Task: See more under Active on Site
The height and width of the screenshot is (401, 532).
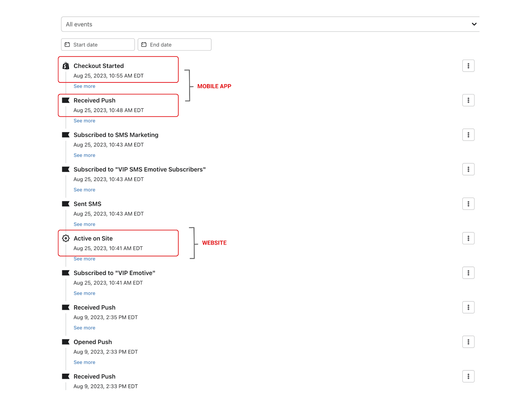Action: pos(84,259)
